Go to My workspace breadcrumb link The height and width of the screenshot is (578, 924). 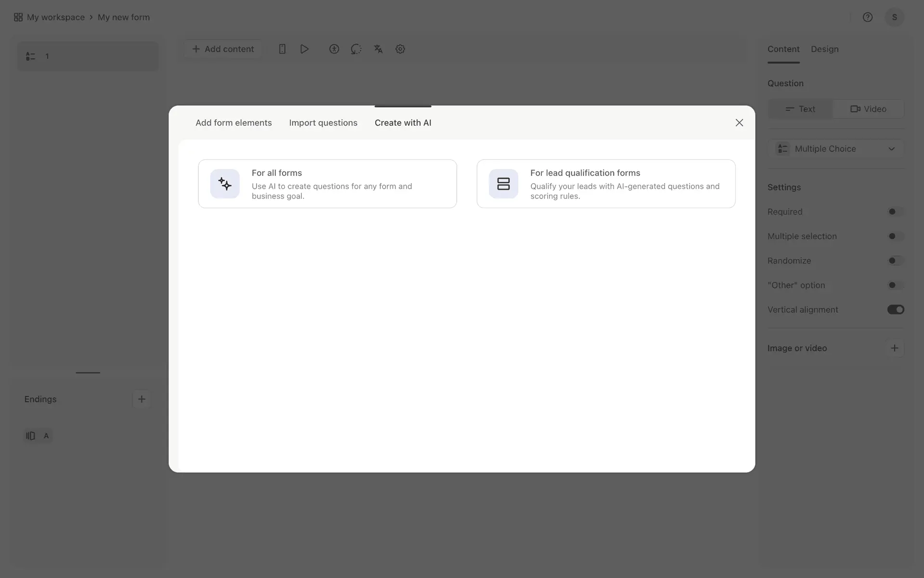(55, 17)
